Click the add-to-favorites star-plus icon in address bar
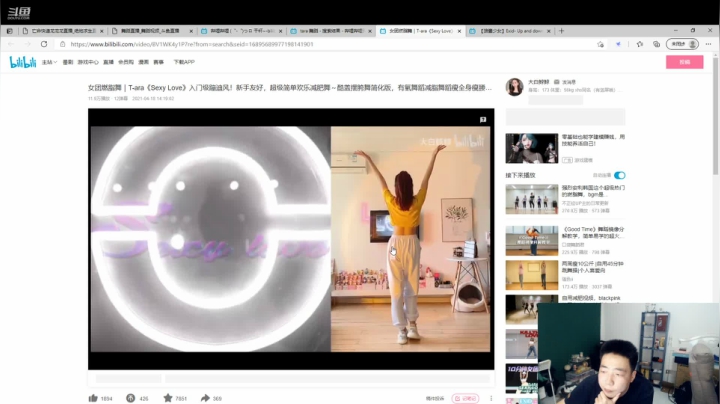The width and height of the screenshot is (720, 404). click(x=600, y=44)
